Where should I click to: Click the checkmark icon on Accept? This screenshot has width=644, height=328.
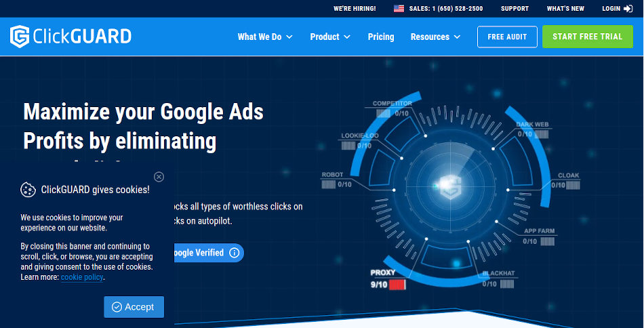pyautogui.click(x=117, y=307)
